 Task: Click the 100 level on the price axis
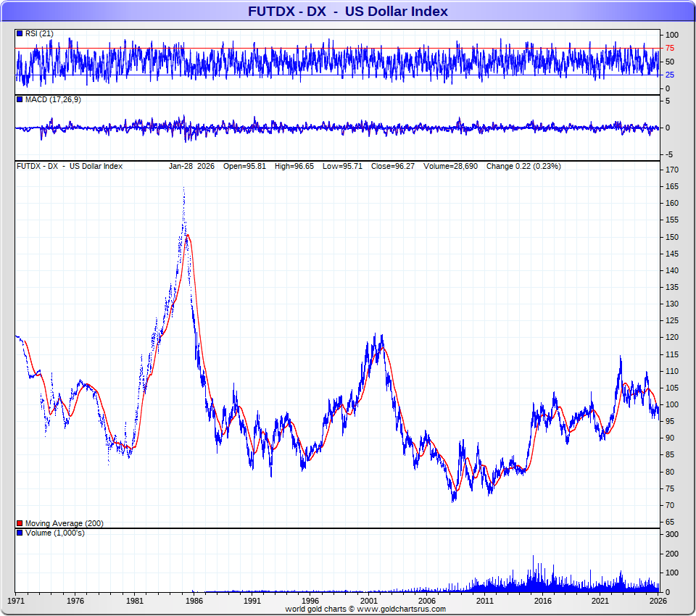pyautogui.click(x=672, y=404)
